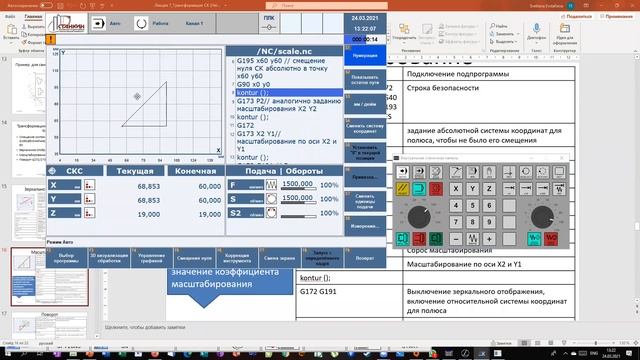
Task: Click the red cycle stop button
Action: click(x=436, y=189)
